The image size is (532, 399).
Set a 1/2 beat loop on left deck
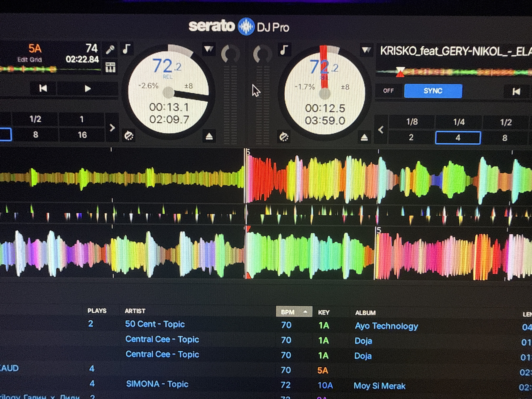coord(35,119)
